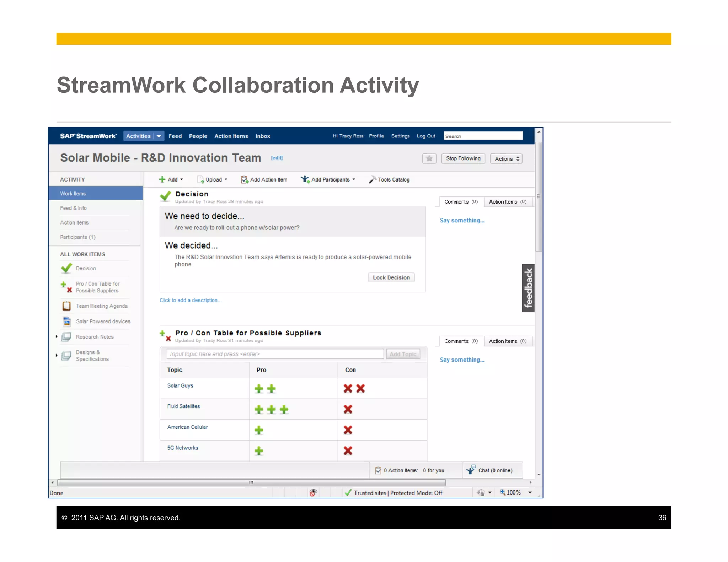The width and height of the screenshot is (728, 562).
Task: Open the Feed menu item
Action: (x=175, y=136)
